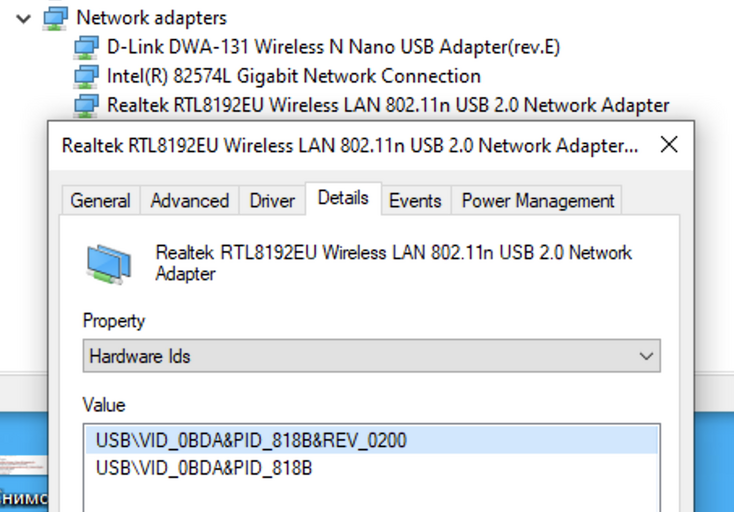Open the Advanced tab

pyautogui.click(x=190, y=201)
